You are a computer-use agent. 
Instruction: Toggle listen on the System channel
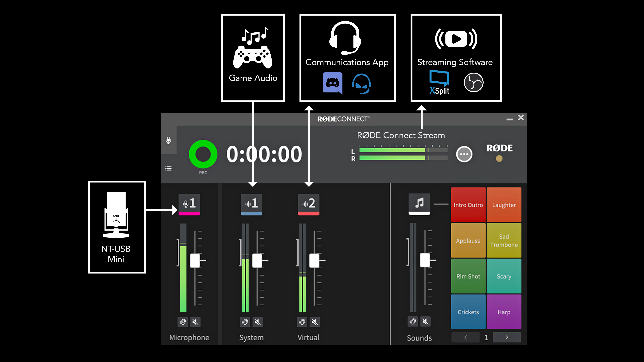click(245, 322)
